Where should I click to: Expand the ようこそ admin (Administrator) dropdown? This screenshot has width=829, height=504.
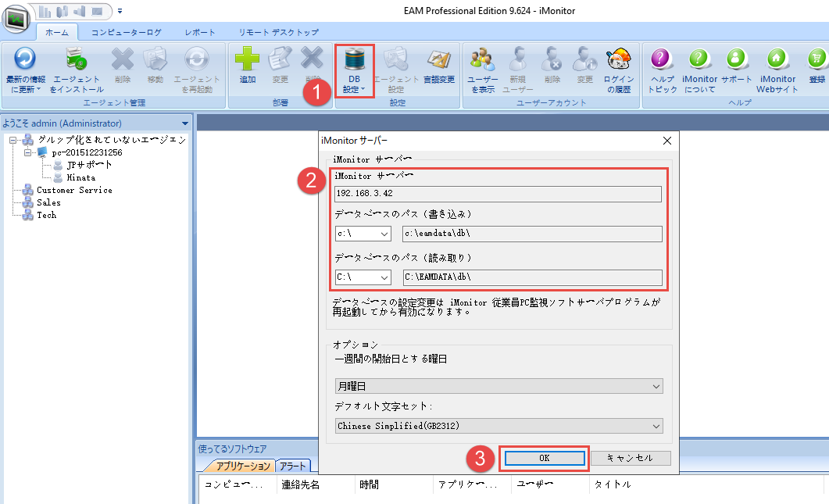point(185,123)
